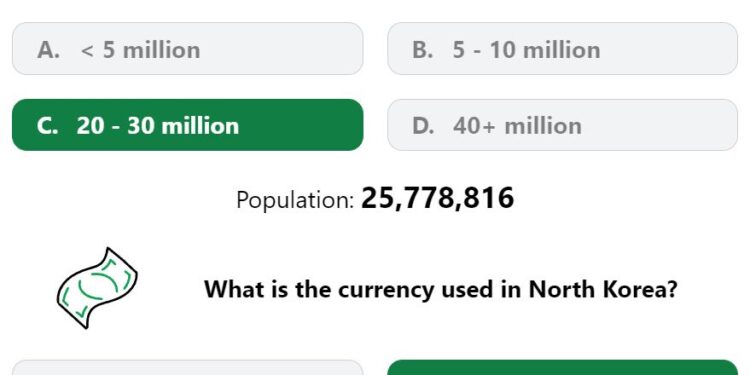Click the "5 - 10 million" text

[527, 50]
